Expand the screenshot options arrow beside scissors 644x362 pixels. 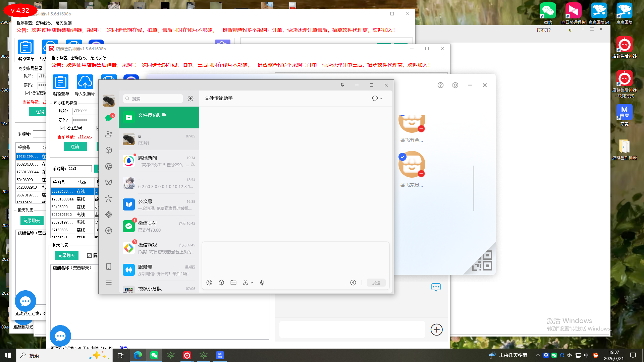pyautogui.click(x=252, y=283)
